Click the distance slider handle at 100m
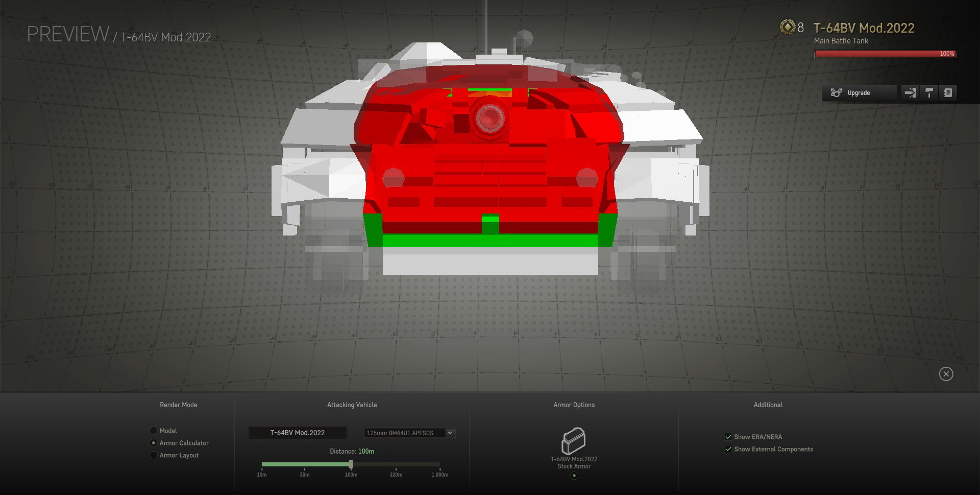 pos(351,464)
